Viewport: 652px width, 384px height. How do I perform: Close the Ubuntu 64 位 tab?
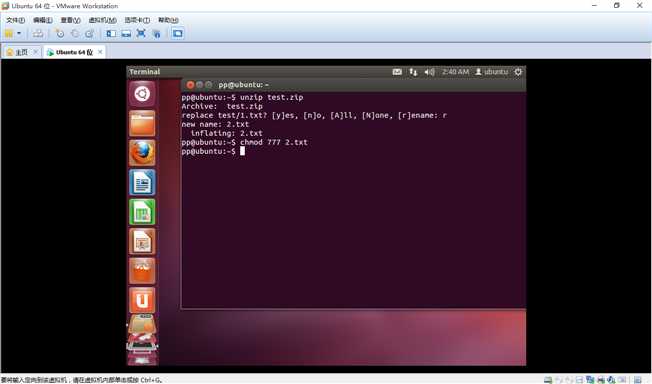click(100, 52)
